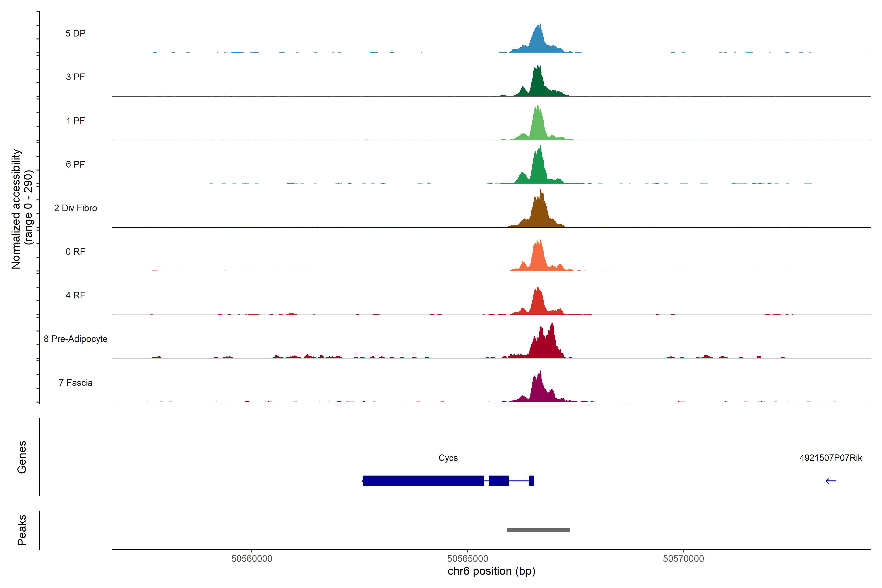
Task: Click the Cycs gene name
Action: pos(448,458)
